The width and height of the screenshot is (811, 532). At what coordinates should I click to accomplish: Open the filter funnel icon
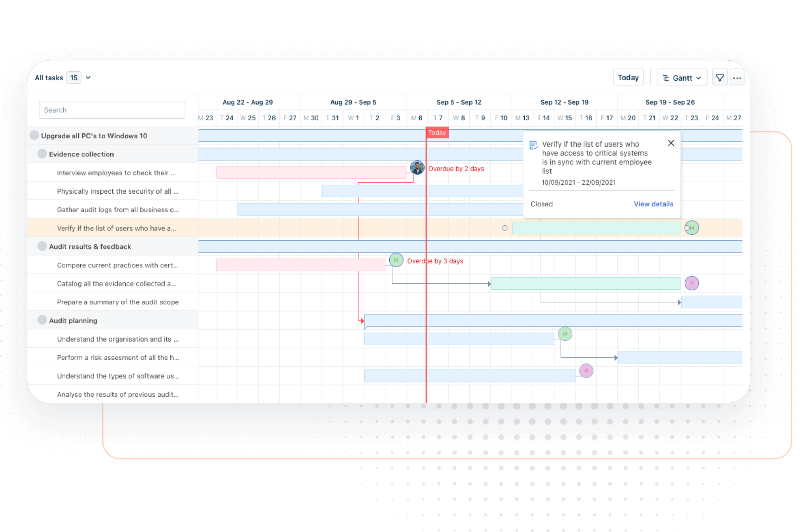[x=720, y=77]
